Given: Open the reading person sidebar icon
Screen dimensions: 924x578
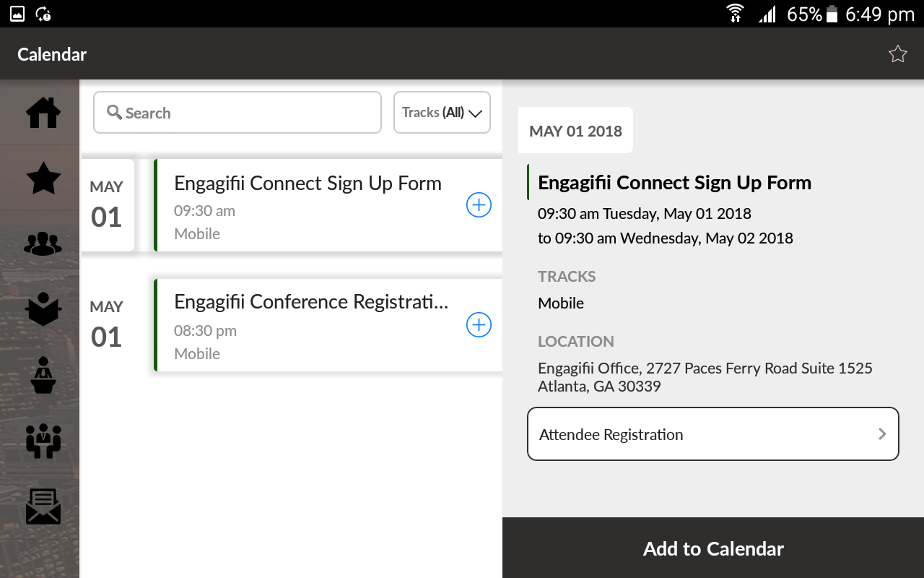Looking at the screenshot, I should [x=43, y=309].
